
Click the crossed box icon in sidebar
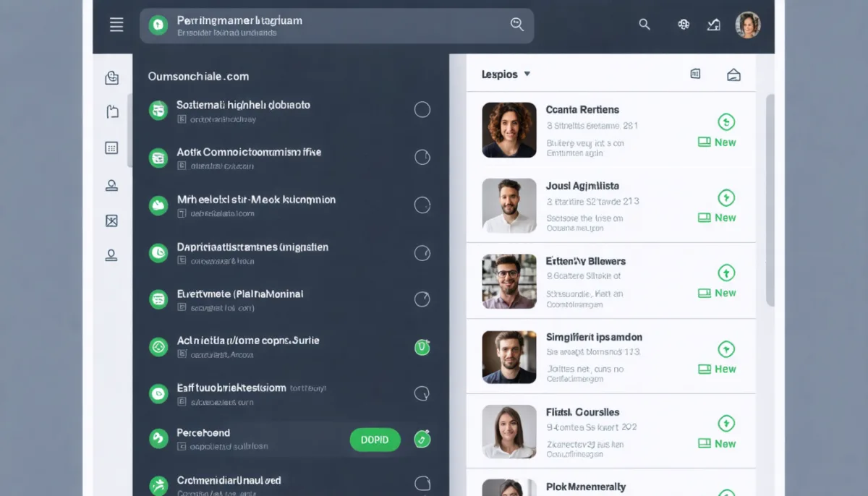[x=111, y=221]
